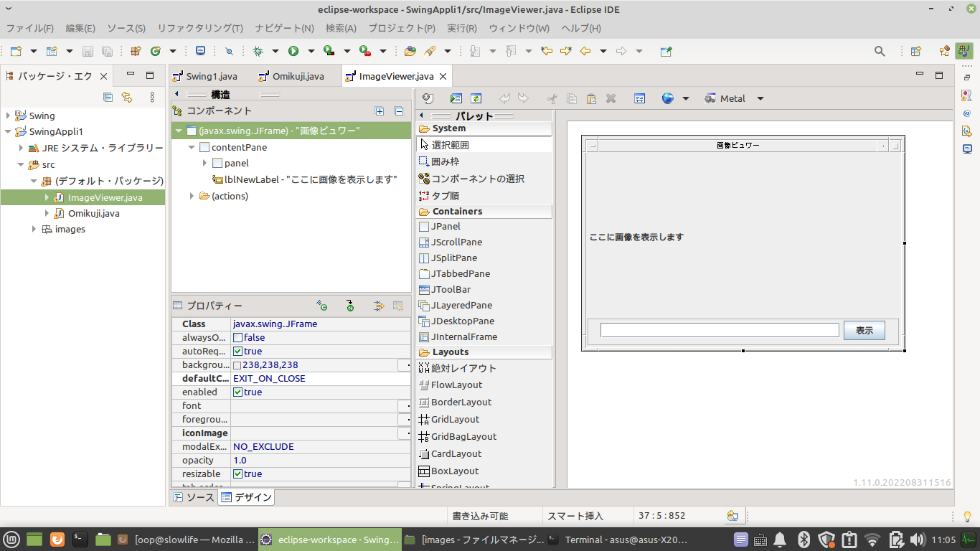
Task: Uncheck the resizable property checkbox
Action: pos(238,474)
